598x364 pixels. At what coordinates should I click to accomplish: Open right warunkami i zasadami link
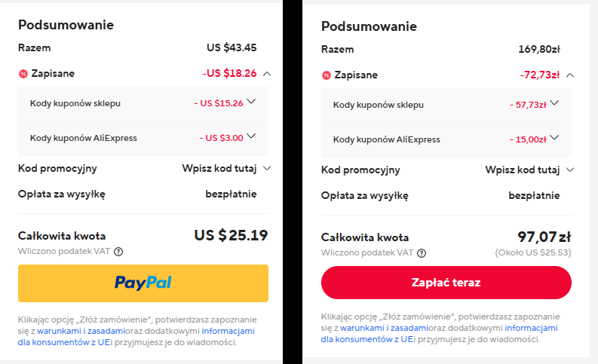click(x=373, y=329)
